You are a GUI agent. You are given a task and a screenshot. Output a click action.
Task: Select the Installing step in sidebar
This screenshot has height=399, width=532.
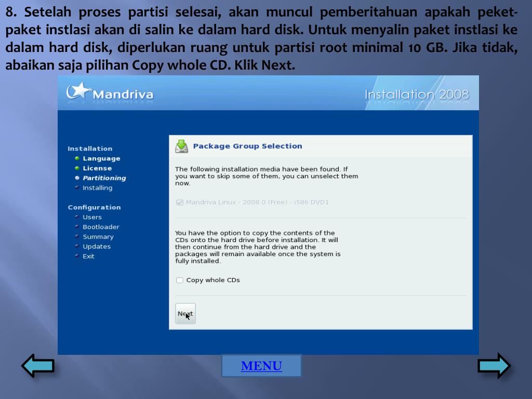pyautogui.click(x=97, y=188)
